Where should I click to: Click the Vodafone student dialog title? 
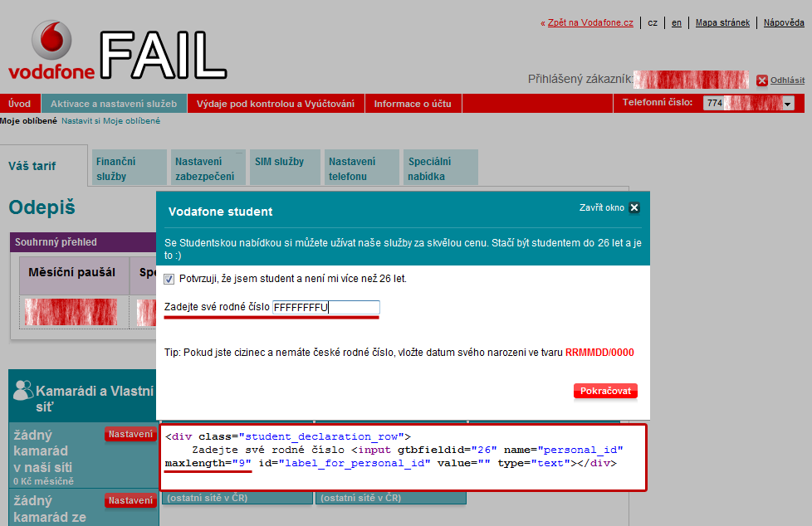[x=221, y=212]
